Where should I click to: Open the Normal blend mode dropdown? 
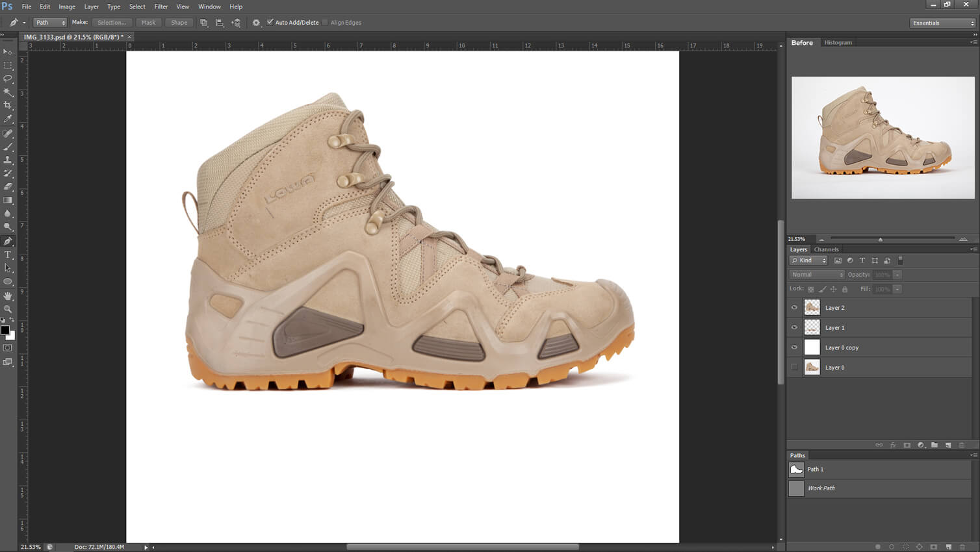pos(817,275)
